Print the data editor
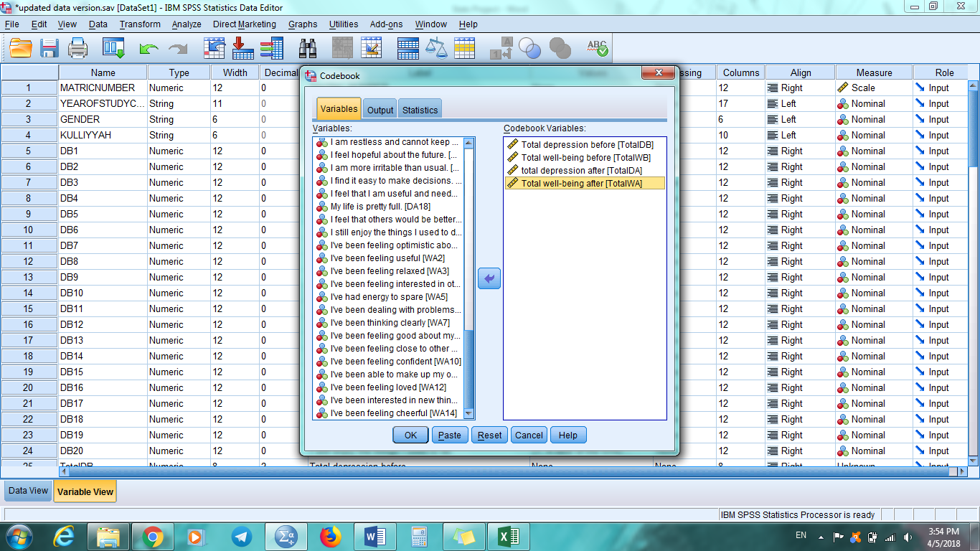980x551 pixels. coord(77,48)
